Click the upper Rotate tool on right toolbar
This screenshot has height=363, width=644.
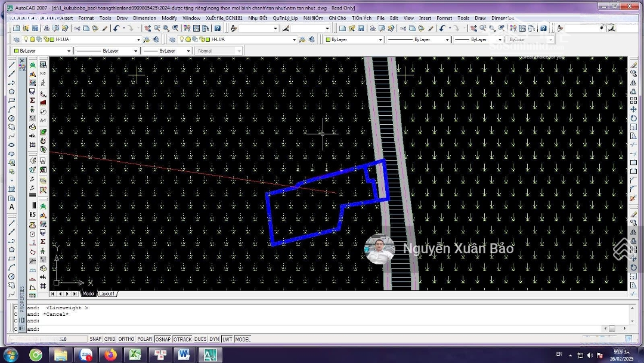(x=634, y=118)
